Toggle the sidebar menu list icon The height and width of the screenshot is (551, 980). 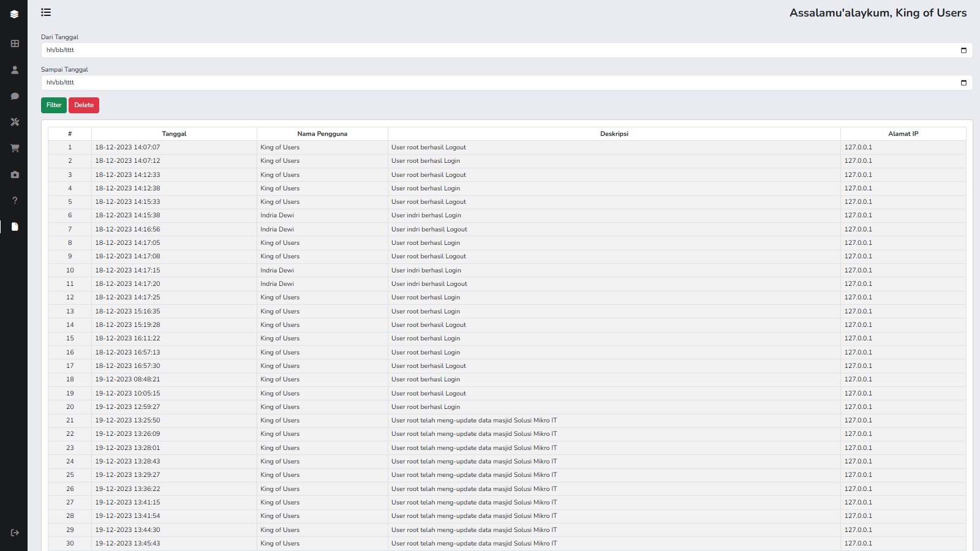point(46,12)
